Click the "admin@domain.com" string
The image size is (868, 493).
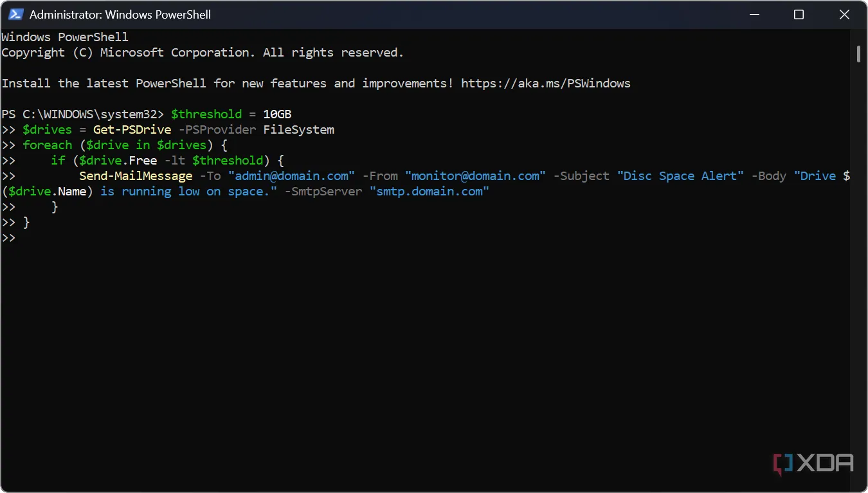[291, 176]
